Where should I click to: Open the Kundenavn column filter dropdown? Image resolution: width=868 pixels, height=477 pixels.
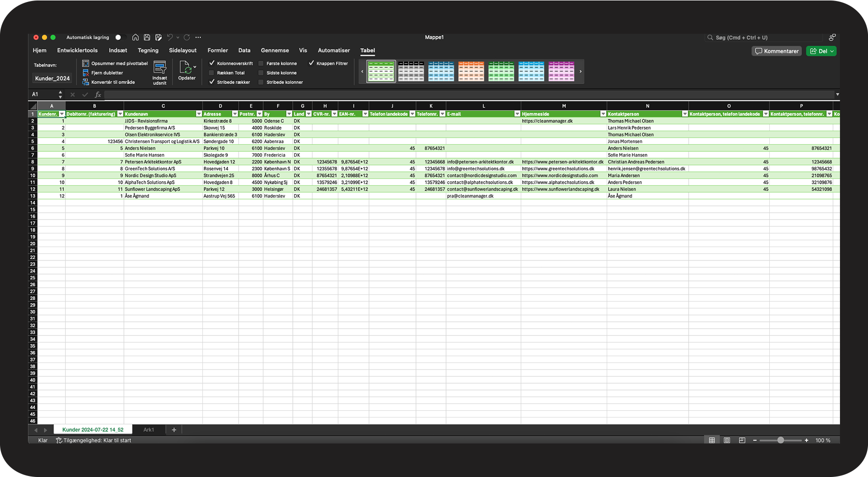pyautogui.click(x=199, y=114)
